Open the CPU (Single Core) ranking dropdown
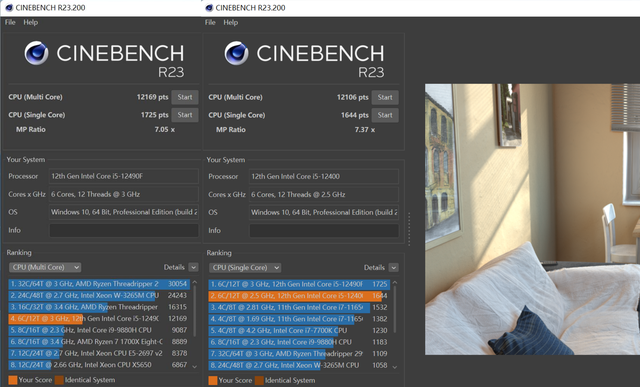Image resolution: width=640 pixels, height=387 pixels. click(x=245, y=268)
